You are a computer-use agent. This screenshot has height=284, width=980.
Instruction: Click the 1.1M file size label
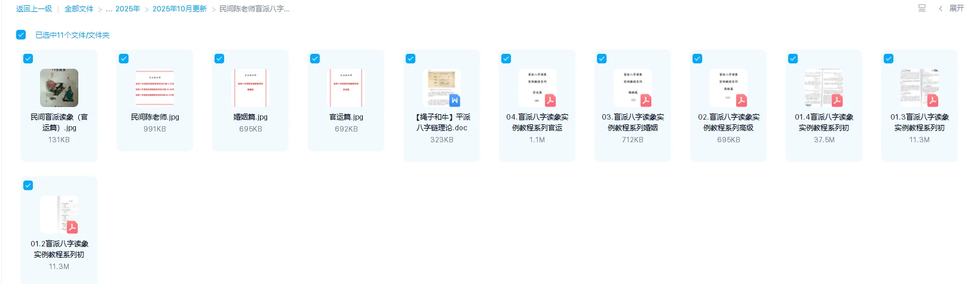click(537, 140)
